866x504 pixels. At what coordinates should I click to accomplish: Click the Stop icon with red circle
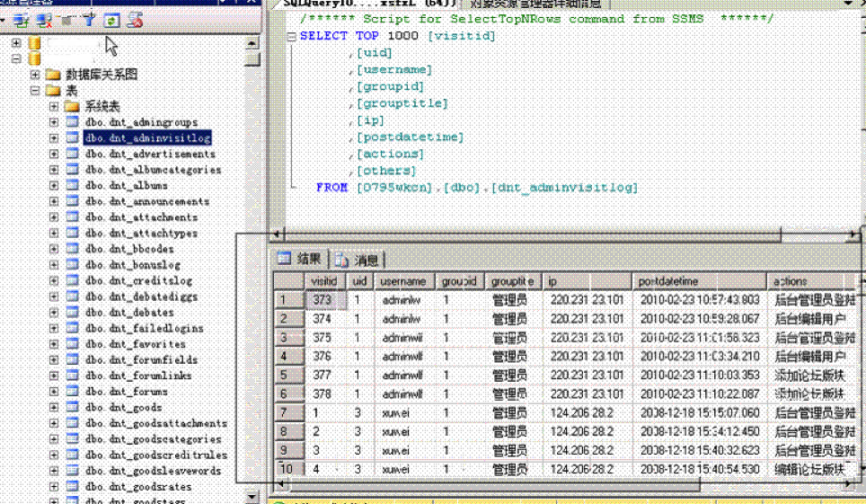point(135,19)
